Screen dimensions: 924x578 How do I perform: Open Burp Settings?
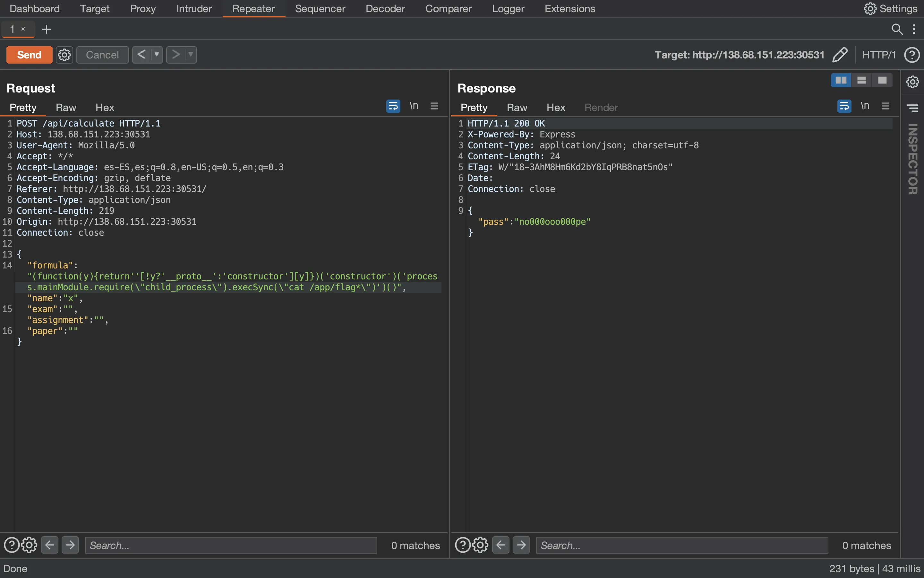point(890,8)
